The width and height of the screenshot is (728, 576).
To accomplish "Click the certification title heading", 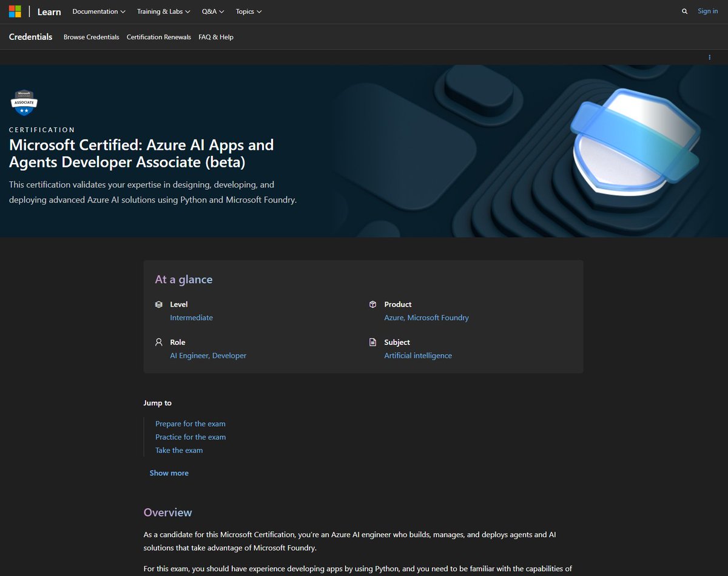I will pyautogui.click(x=141, y=153).
